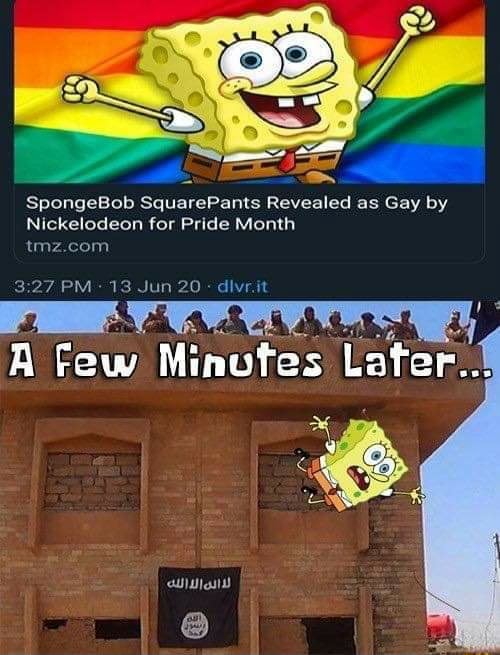Click the tmz.com domain label

pyautogui.click(x=67, y=246)
